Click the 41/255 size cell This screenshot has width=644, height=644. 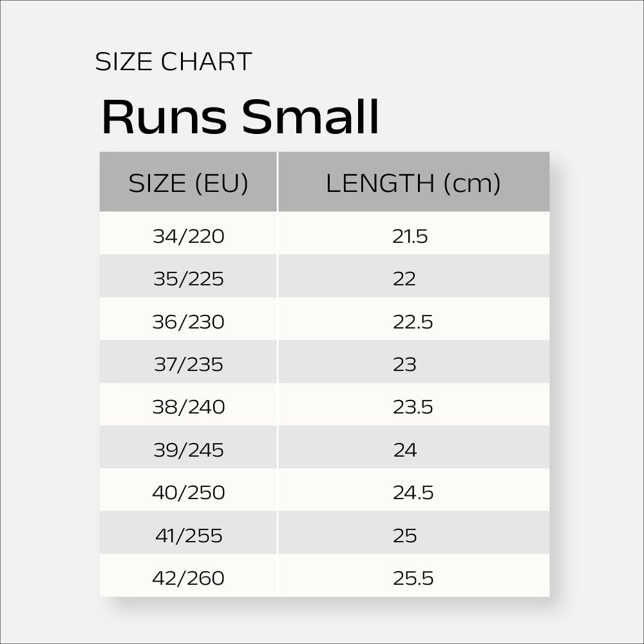tap(188, 535)
